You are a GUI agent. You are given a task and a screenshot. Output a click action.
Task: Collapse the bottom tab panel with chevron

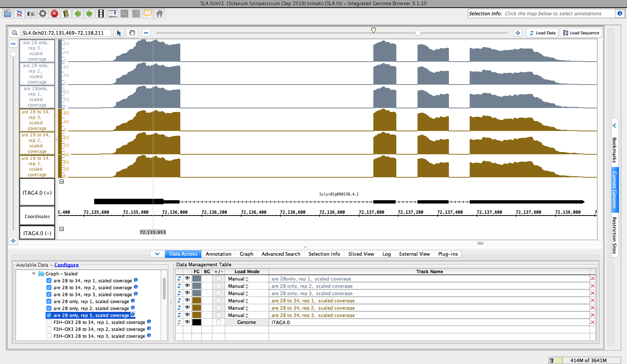tap(157, 254)
